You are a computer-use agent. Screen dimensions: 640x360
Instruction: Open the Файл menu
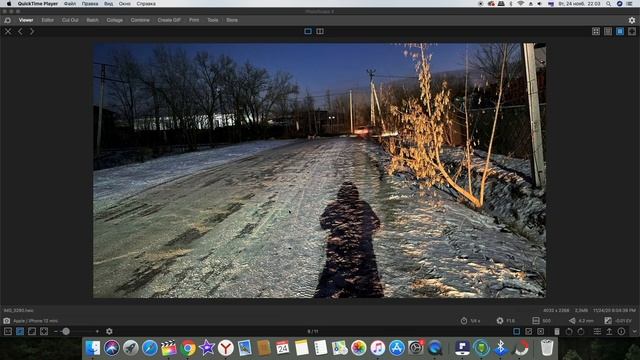tap(70, 4)
